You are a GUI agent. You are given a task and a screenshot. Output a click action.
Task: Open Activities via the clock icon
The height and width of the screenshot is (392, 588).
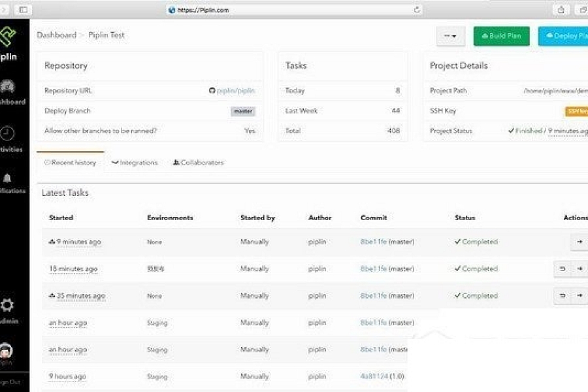pyautogui.click(x=7, y=133)
